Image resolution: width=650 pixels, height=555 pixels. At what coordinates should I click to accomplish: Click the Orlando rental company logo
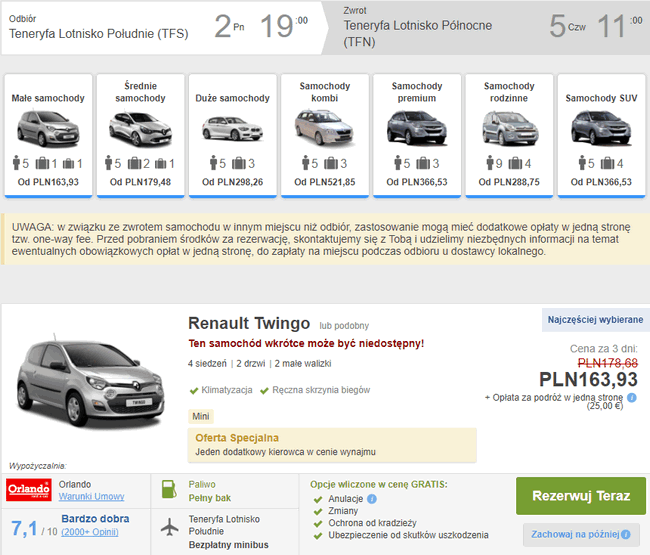click(29, 490)
